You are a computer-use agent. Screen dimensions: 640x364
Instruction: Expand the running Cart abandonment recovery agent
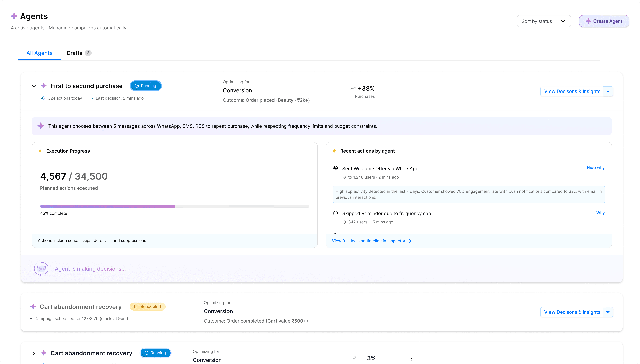[34, 353]
